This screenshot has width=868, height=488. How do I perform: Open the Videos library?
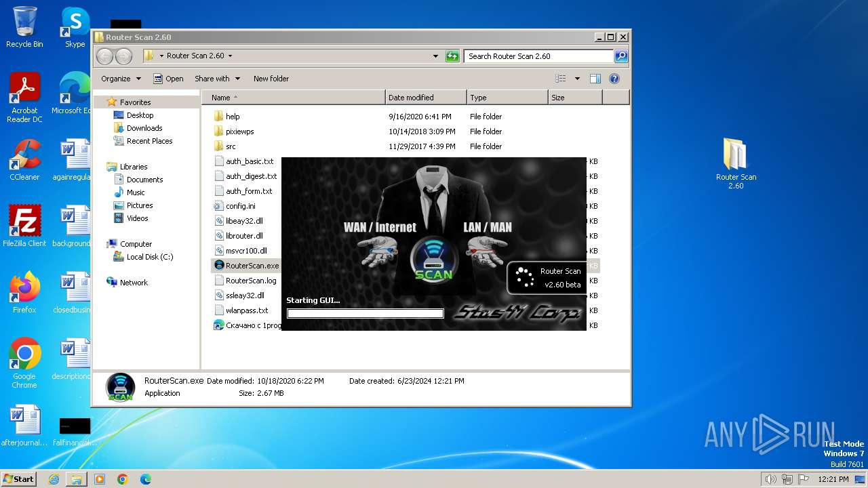[137, 218]
